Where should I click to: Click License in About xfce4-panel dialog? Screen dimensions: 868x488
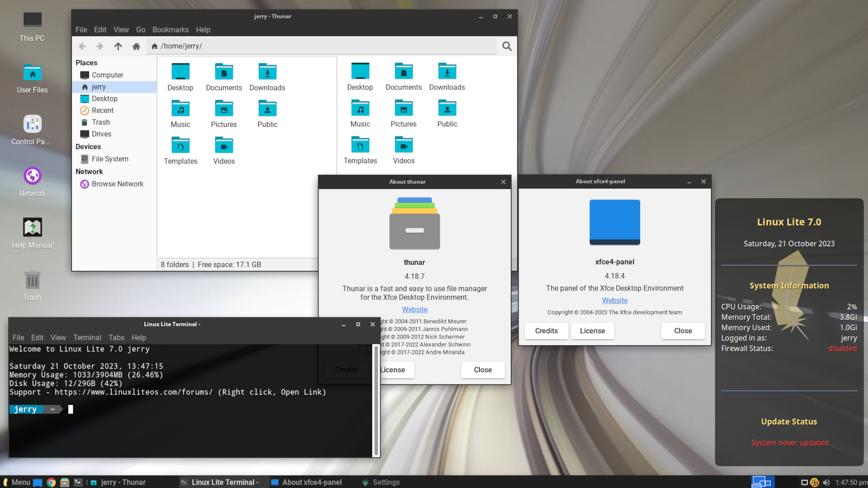(592, 331)
